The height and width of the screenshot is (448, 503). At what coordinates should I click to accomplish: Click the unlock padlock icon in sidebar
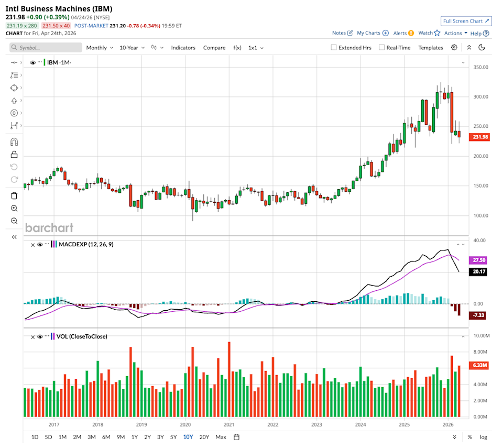coord(14,154)
